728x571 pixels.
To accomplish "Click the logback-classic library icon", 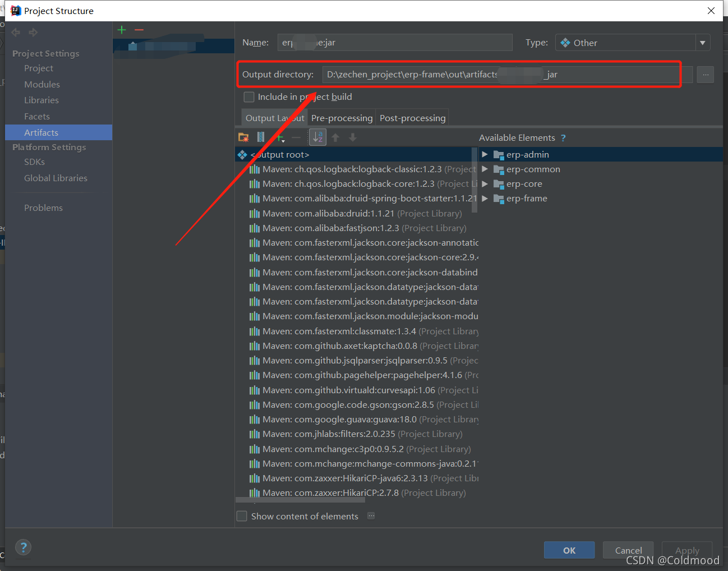I will pos(255,169).
